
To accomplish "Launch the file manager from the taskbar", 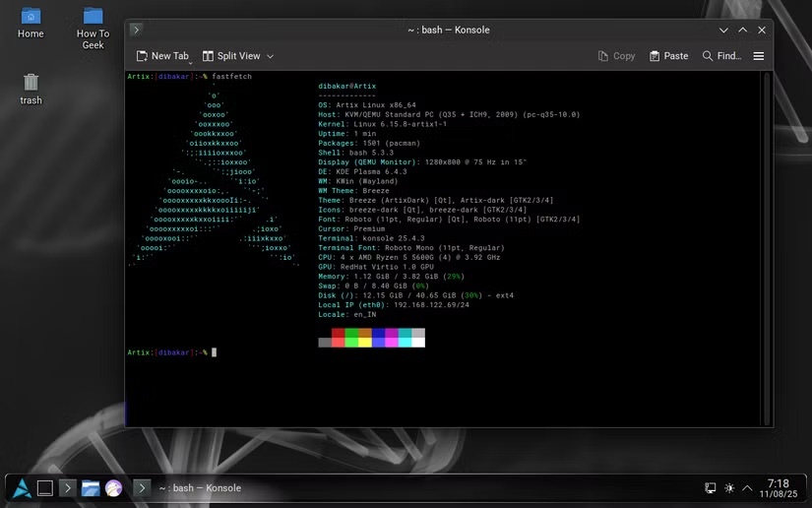I will (91, 488).
